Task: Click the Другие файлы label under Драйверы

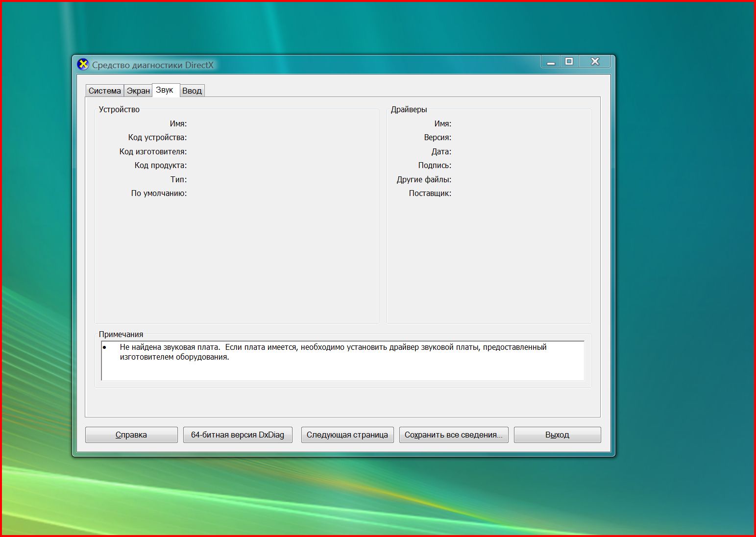Action: click(424, 180)
